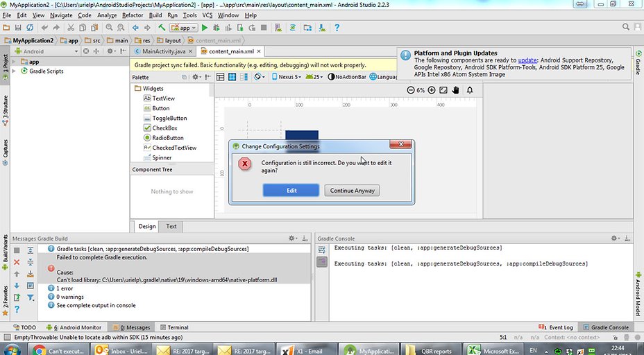The width and height of the screenshot is (644, 355).
Task: Open the Event Log tool window
Action: click(556, 327)
